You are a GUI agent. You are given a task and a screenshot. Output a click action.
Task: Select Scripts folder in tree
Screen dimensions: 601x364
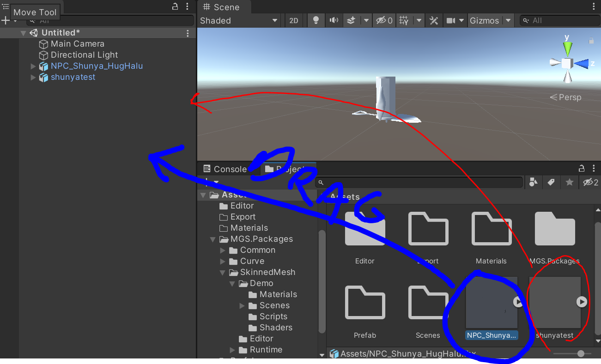273,316
